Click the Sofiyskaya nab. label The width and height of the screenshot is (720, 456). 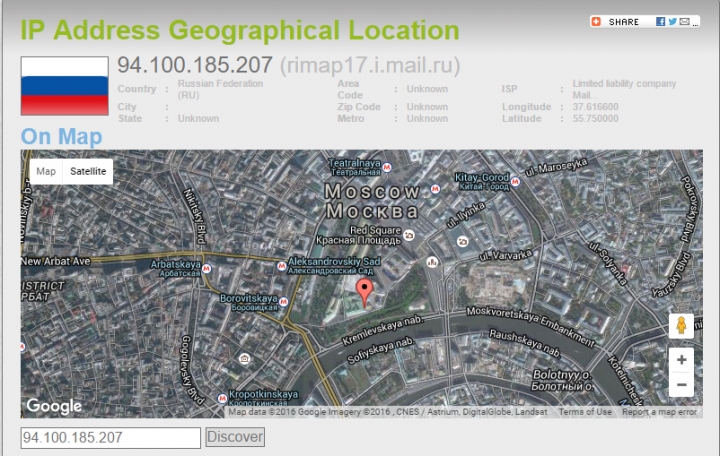pos(381,350)
